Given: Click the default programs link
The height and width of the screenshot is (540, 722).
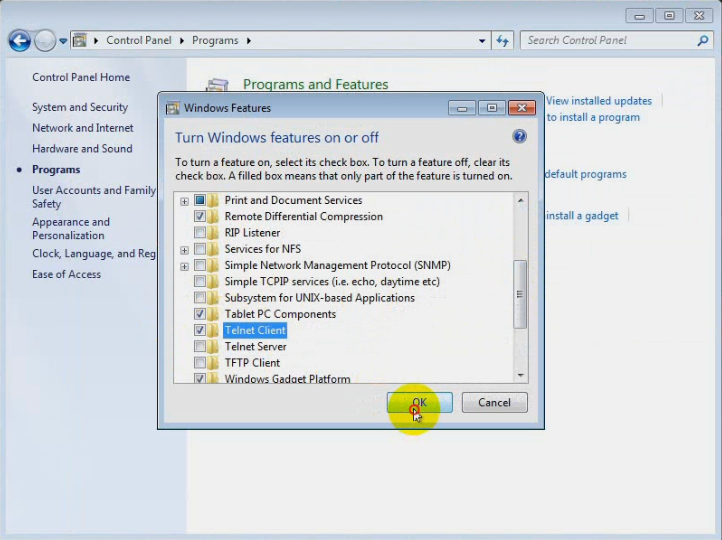Looking at the screenshot, I should pos(586,174).
